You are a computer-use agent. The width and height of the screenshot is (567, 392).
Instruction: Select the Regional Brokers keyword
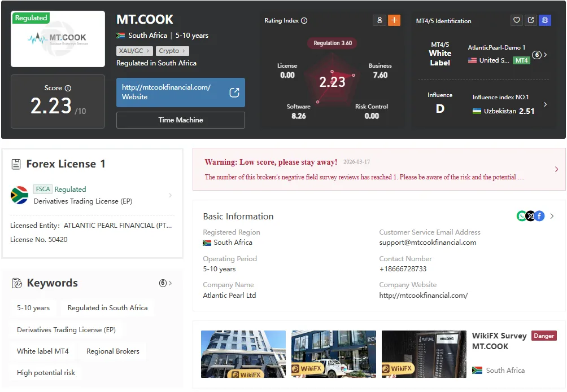113,351
